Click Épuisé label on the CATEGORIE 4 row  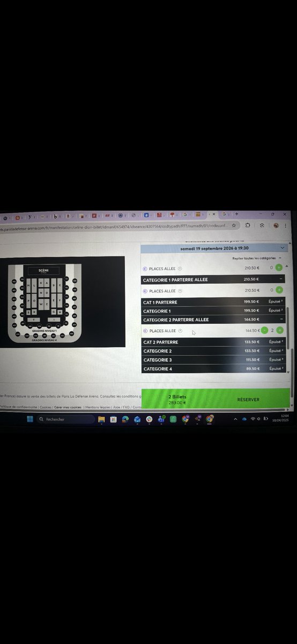coord(275,369)
